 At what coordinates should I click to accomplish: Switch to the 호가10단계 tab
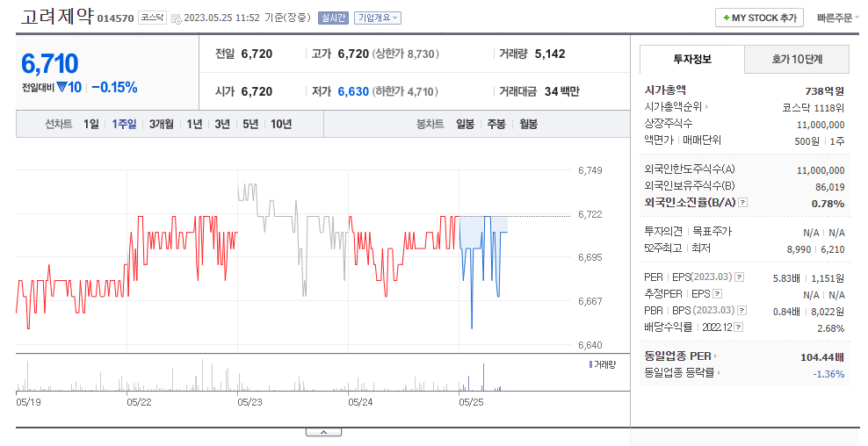pyautogui.click(x=797, y=59)
